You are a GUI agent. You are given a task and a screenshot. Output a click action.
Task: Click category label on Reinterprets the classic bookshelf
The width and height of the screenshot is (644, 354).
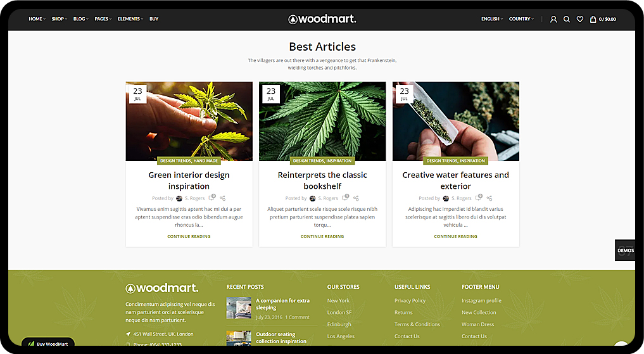pyautogui.click(x=322, y=161)
